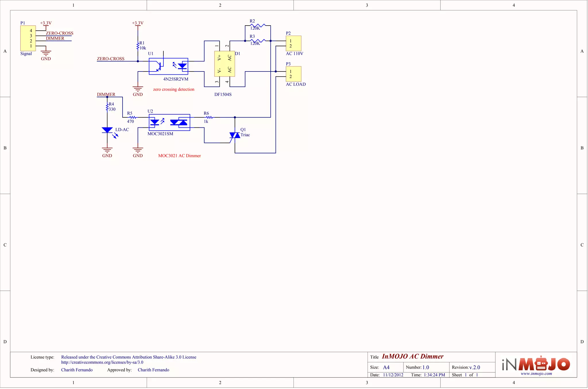Open the www.inmojo.com link
This screenshot has height=389, width=588.
pos(536,374)
